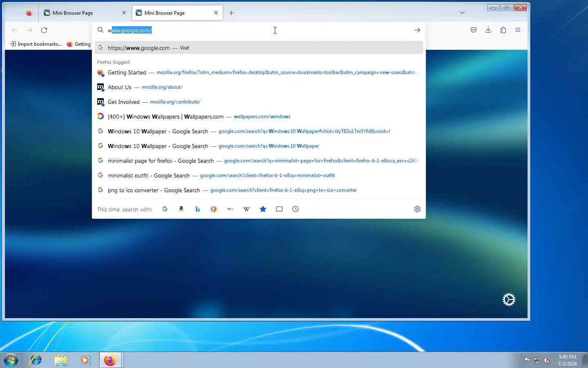Open Windows Explorer from the taskbar
This screenshot has height=368, width=588.
click(x=61, y=360)
